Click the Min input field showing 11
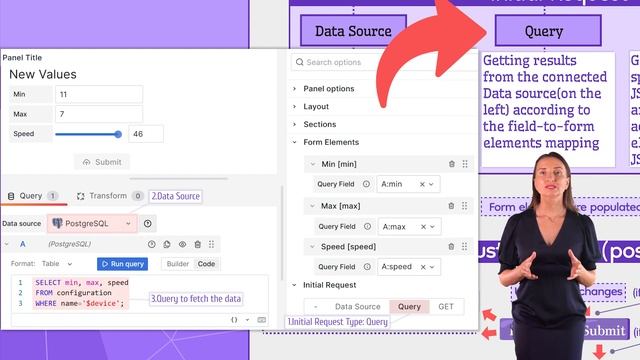640x360 pixels. click(99, 94)
